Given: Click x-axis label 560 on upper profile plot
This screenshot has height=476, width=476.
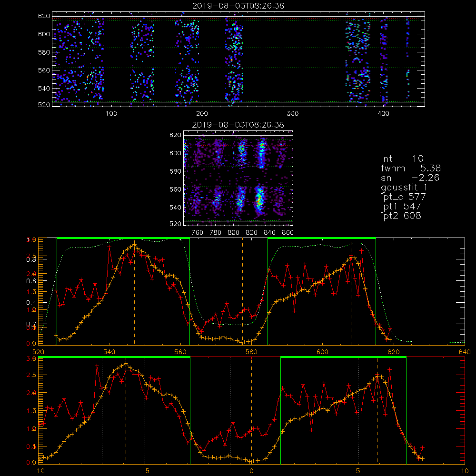Looking at the screenshot, I should [180, 352].
